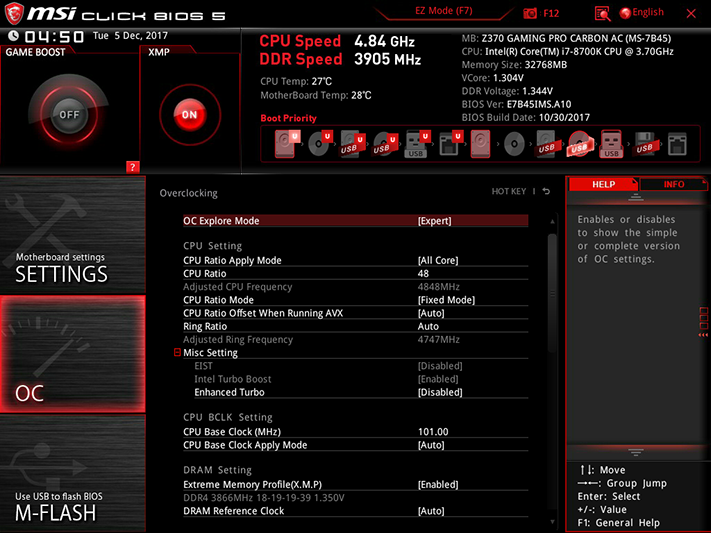The width and height of the screenshot is (711, 533).
Task: Open CPU Ratio Mode [Fixed Mode] option
Action: pyautogui.click(x=356, y=299)
